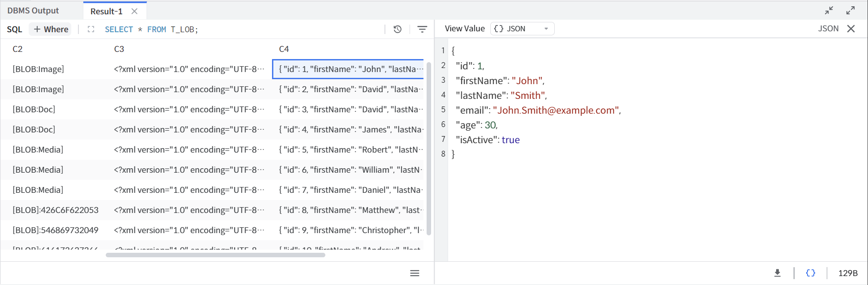Select the Result-1 tab
This screenshot has height=285, width=868.
106,11
